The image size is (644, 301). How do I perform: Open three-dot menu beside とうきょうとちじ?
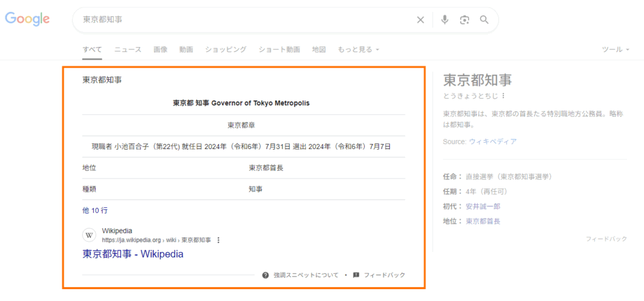click(503, 96)
